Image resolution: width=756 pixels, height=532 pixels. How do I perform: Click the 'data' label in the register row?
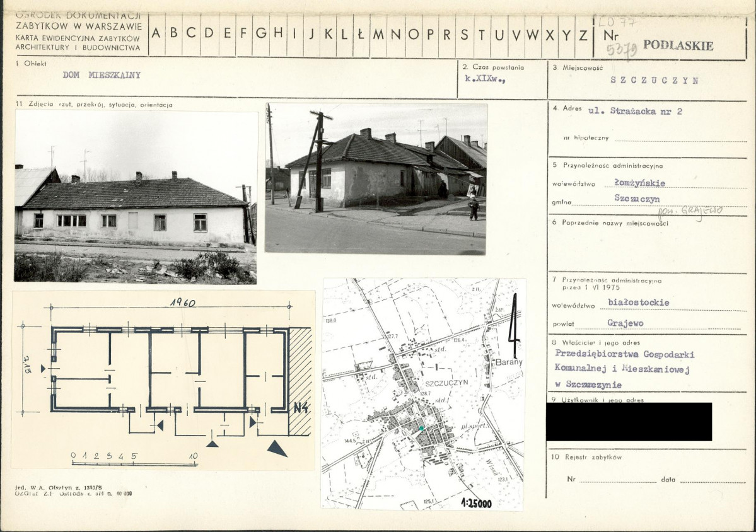coord(668,480)
